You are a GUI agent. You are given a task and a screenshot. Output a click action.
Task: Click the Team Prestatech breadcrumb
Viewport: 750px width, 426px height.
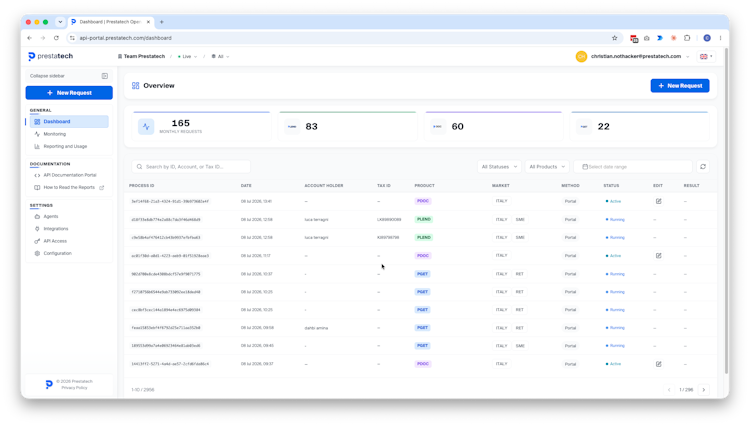141,56
